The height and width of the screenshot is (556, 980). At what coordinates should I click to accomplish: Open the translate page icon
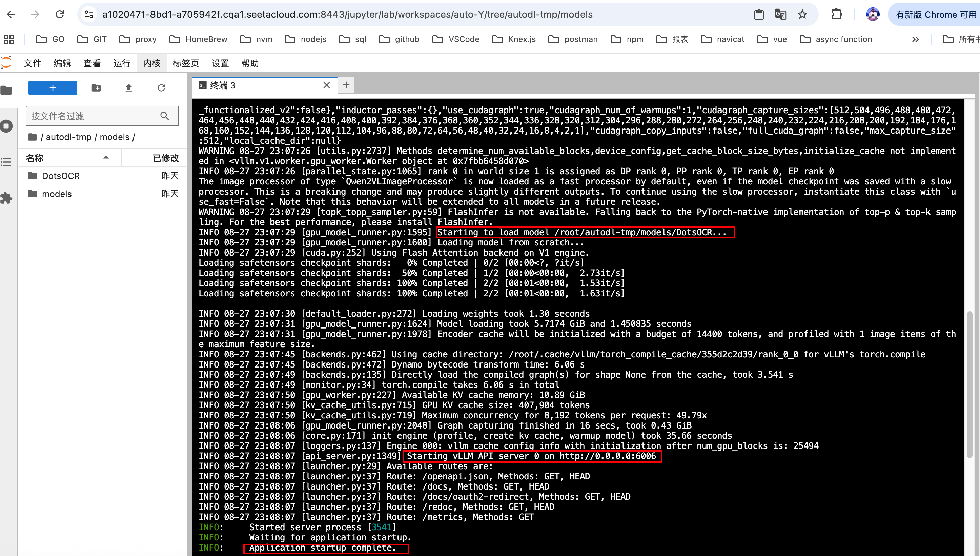(x=780, y=15)
